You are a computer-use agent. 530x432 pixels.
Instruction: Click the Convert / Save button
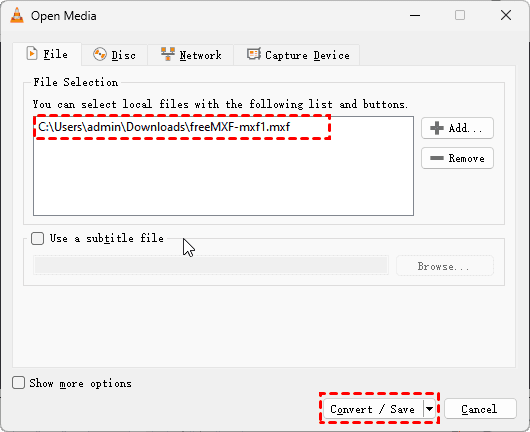[373, 409]
